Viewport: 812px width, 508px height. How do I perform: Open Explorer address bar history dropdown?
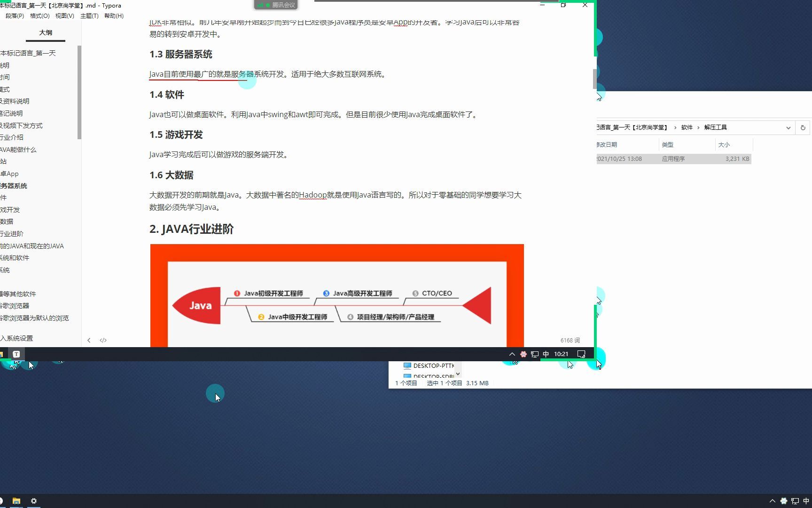[788, 127]
